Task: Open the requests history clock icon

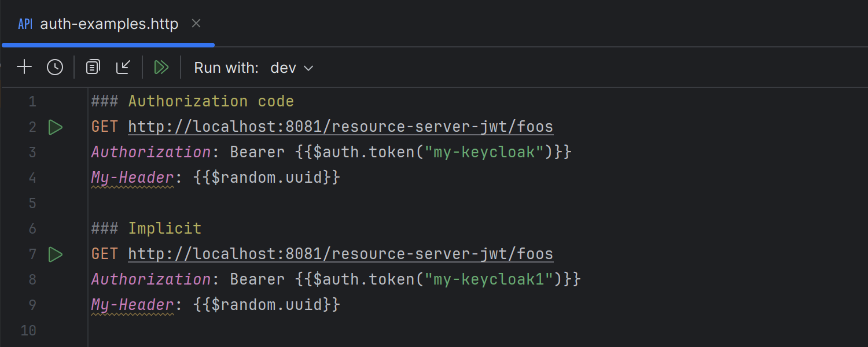Action: [55, 67]
